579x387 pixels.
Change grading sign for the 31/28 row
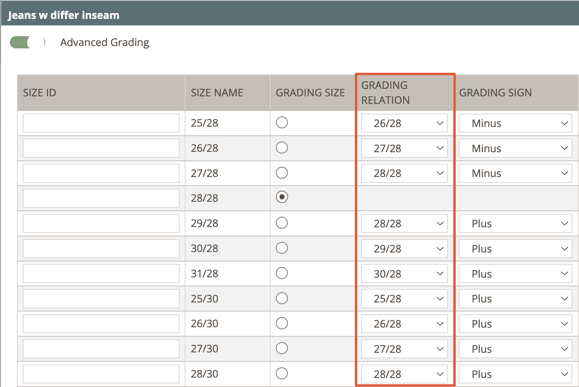click(x=515, y=274)
